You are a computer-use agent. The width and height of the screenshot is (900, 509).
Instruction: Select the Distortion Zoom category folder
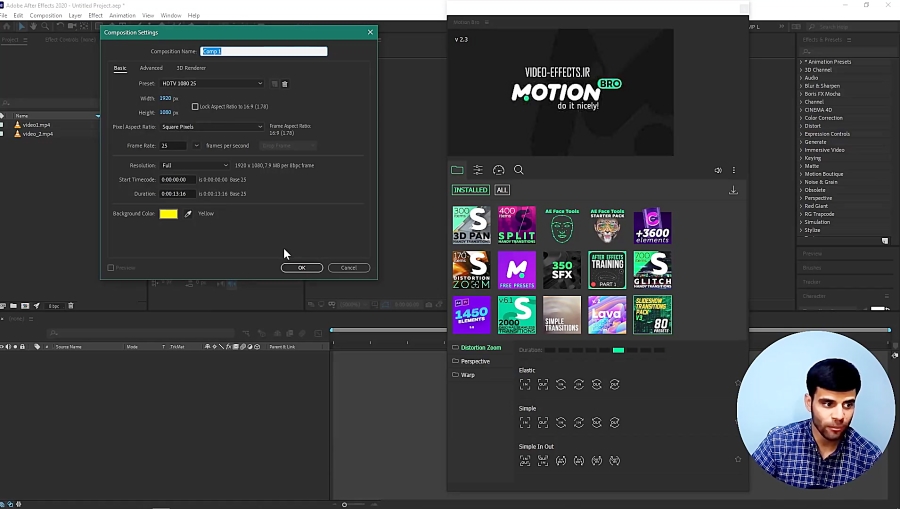[x=481, y=348]
